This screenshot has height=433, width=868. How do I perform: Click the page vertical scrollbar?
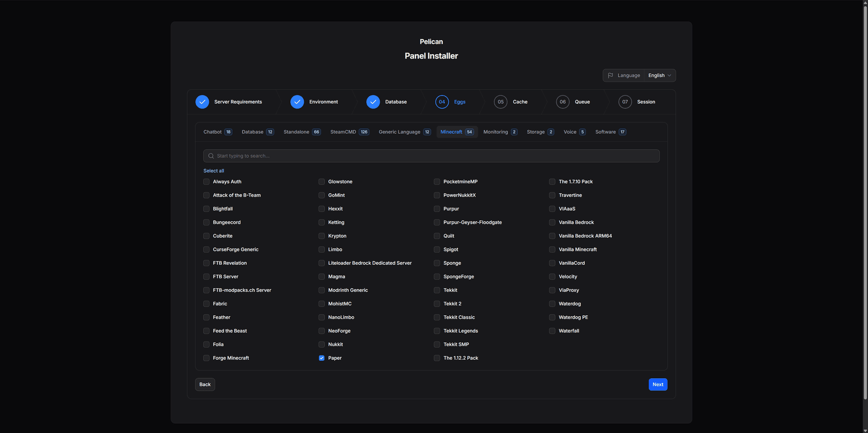865,203
